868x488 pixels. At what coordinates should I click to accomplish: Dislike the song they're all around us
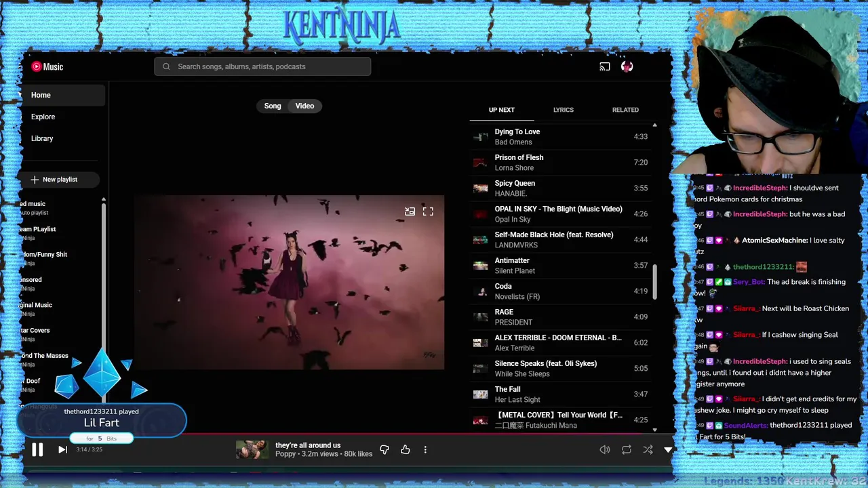384,449
